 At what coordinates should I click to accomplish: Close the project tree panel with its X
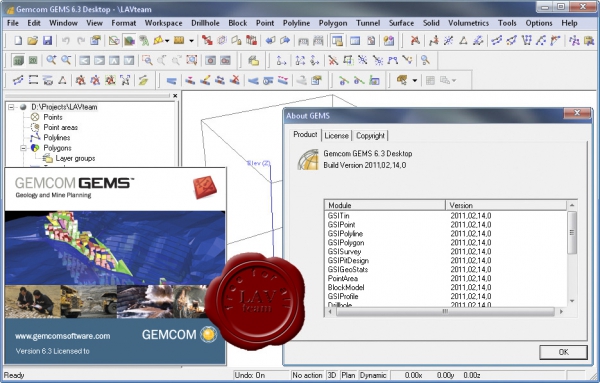click(175, 96)
